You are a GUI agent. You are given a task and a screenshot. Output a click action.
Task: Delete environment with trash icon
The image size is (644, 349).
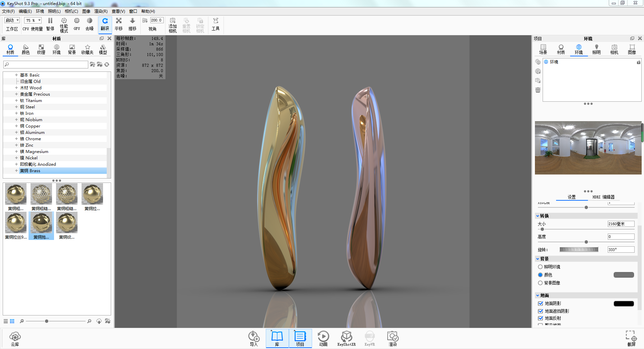click(538, 90)
